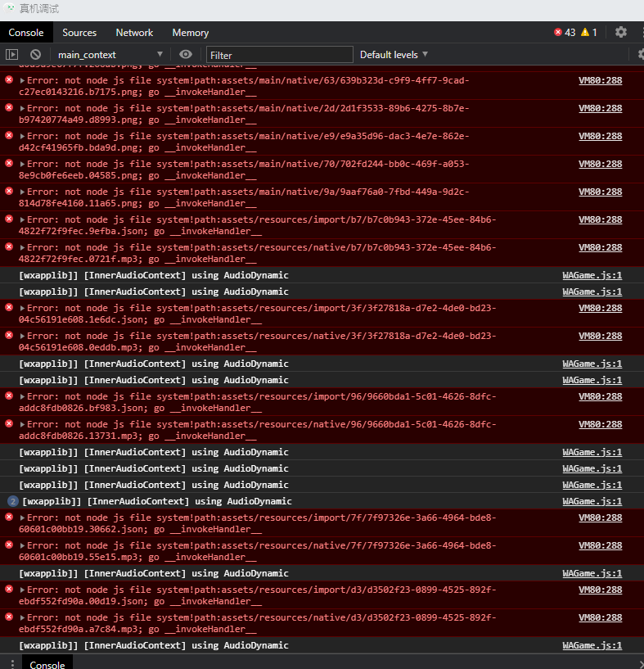Select the Console drawer tab at bottom

pyautogui.click(x=47, y=664)
